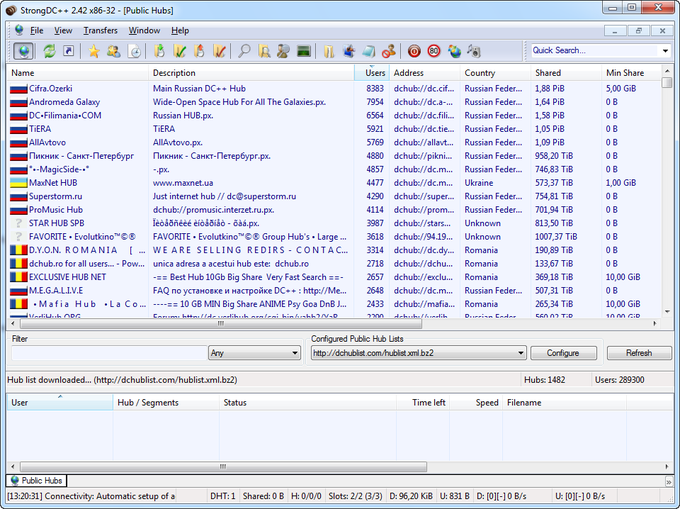Click the Filename column header

pyautogui.click(x=564, y=402)
